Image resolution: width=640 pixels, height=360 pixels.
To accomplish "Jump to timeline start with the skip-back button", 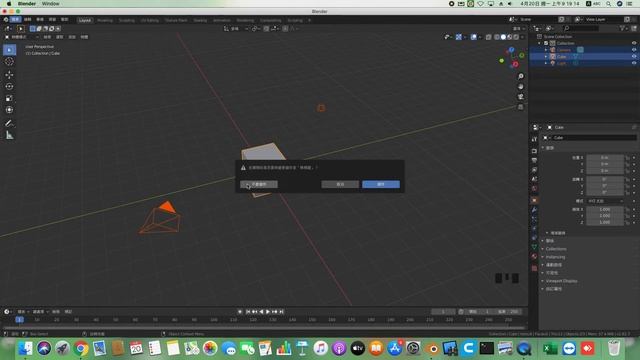I will [248, 312].
